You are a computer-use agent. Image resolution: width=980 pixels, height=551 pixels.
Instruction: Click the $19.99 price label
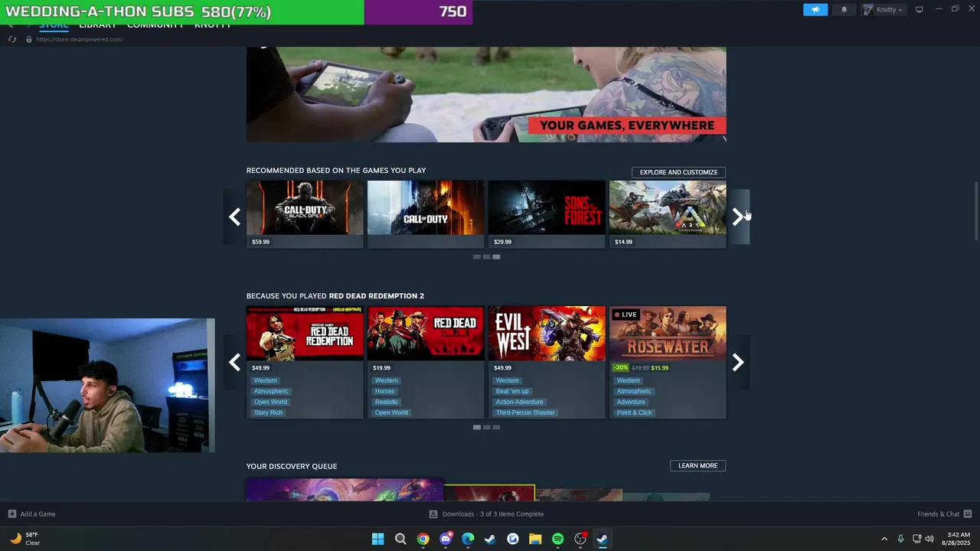point(381,368)
